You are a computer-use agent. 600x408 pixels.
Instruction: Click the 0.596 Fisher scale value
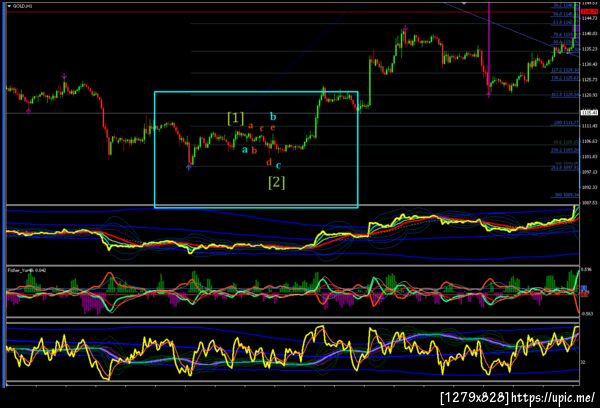pos(586,269)
